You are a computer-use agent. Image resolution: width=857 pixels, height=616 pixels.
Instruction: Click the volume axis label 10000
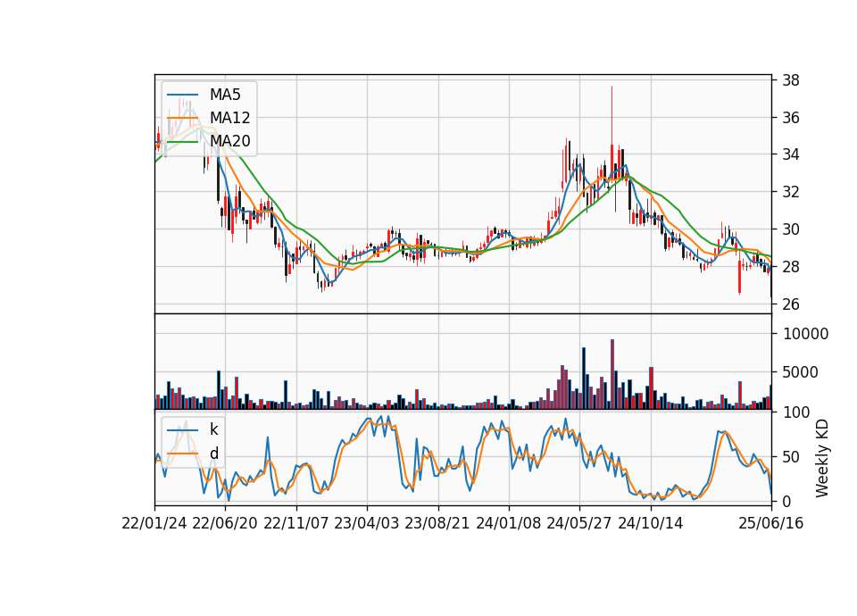point(805,334)
